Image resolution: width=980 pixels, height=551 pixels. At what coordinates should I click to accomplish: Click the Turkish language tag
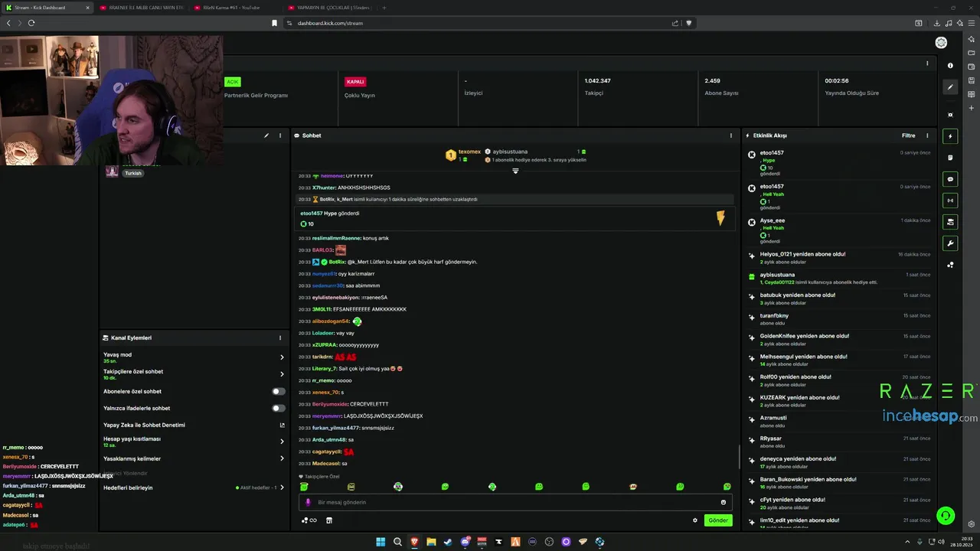click(133, 173)
